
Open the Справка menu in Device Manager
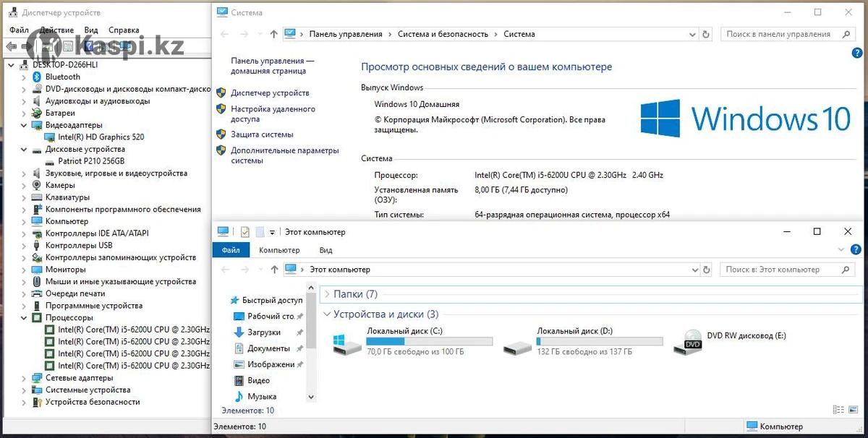[124, 30]
